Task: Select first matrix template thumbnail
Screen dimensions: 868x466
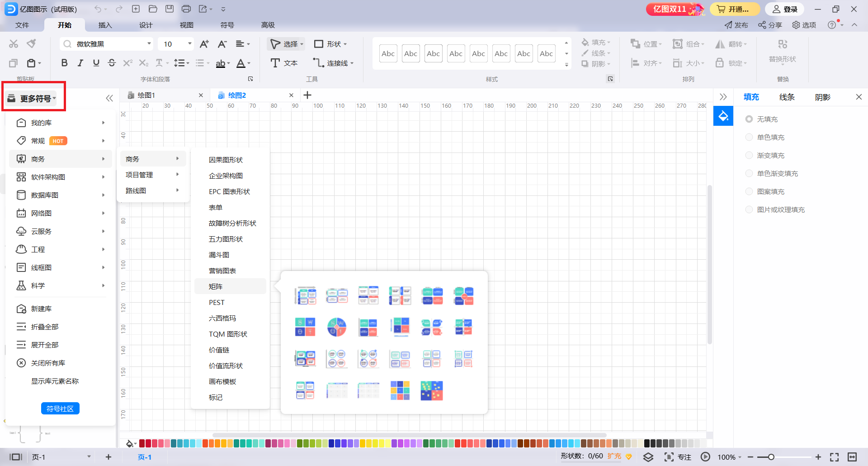Action: point(305,295)
